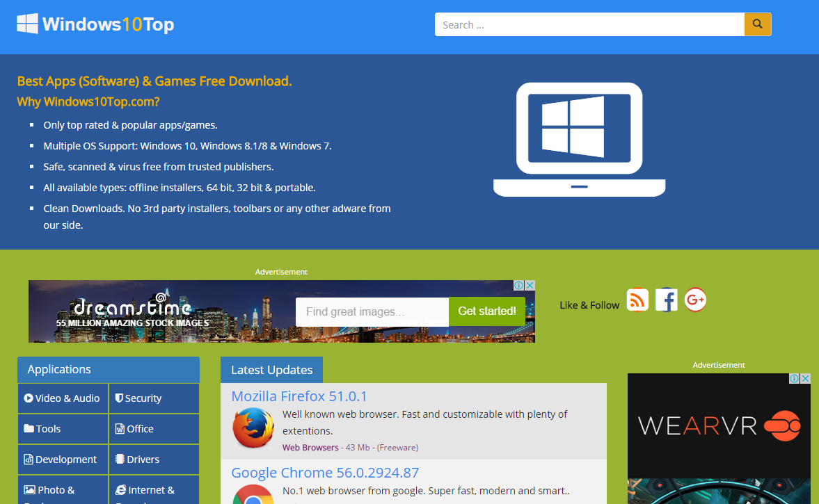Open the Drivers category
The image size is (819, 504).
[154, 460]
